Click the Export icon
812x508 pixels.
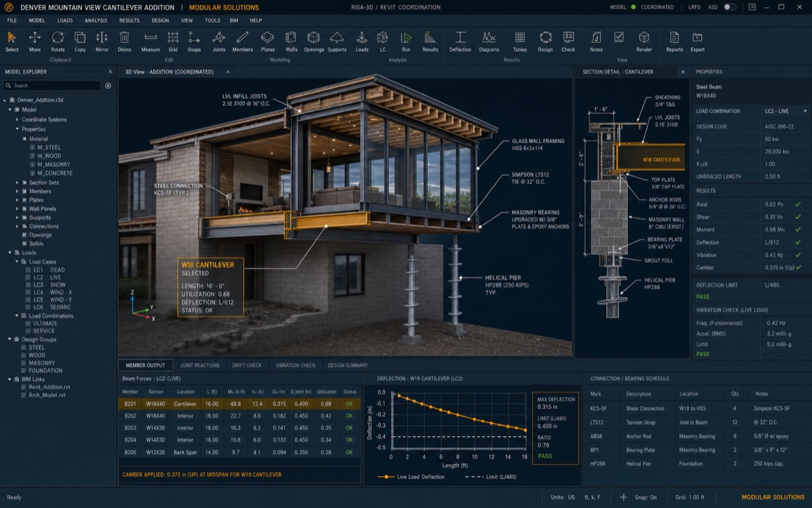point(697,41)
